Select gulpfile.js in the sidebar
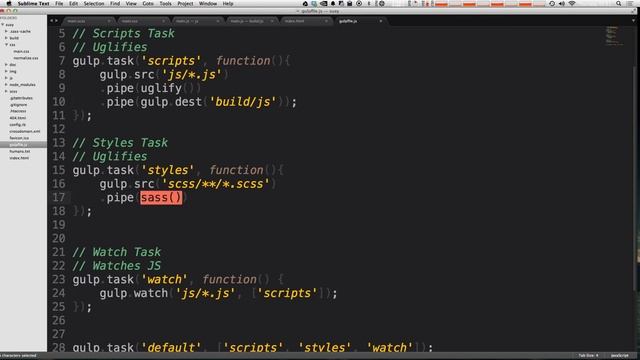This screenshot has width=640, height=360. coord(23,144)
